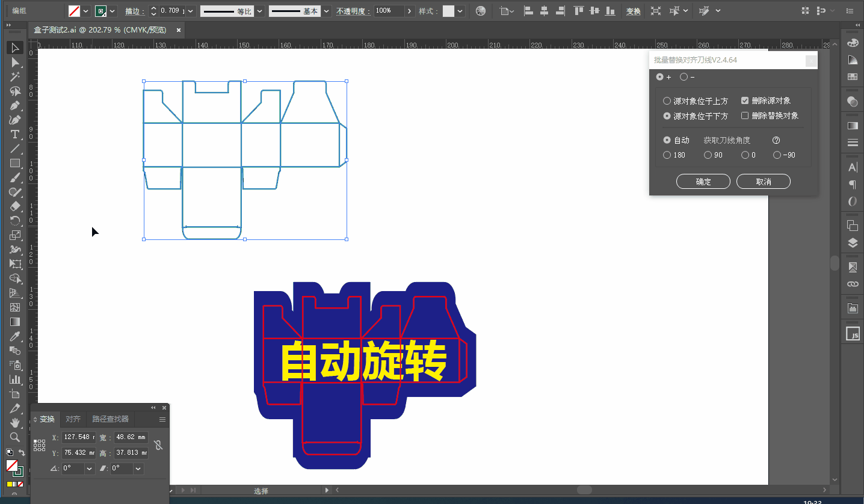Enable the 删除替换对象 checkbox
This screenshot has height=504, width=864.
[x=745, y=115]
